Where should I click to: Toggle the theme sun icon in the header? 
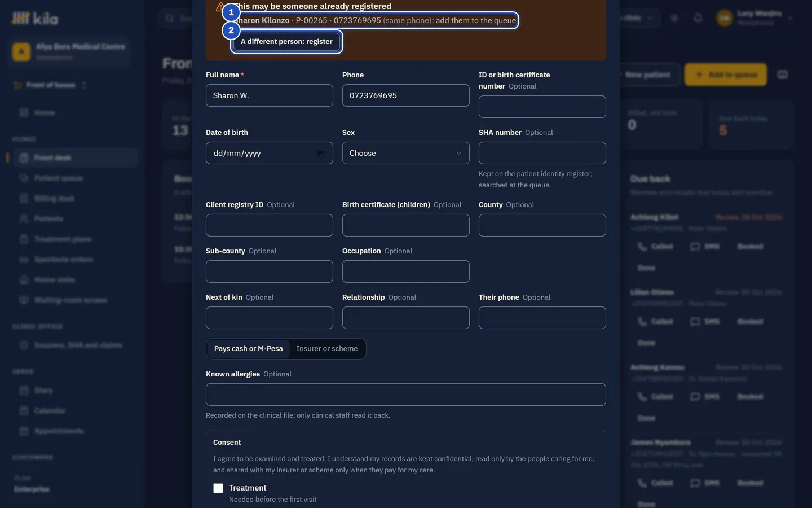click(x=674, y=18)
